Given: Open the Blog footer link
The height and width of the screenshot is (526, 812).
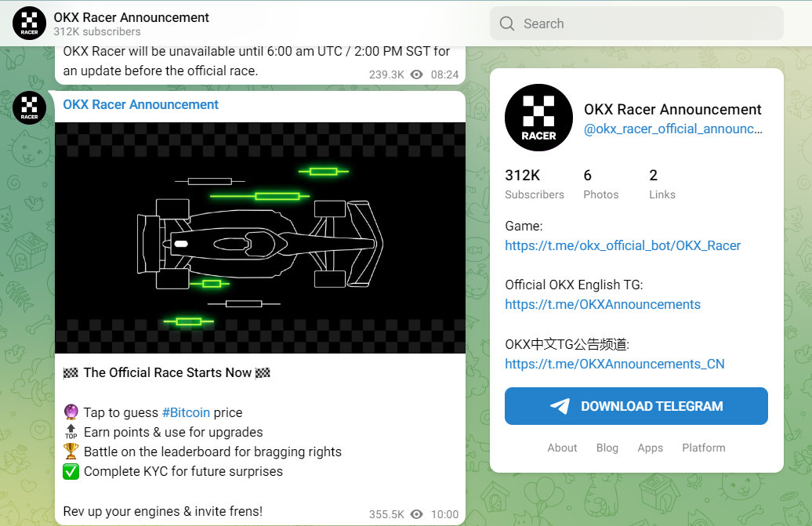Looking at the screenshot, I should (x=607, y=448).
